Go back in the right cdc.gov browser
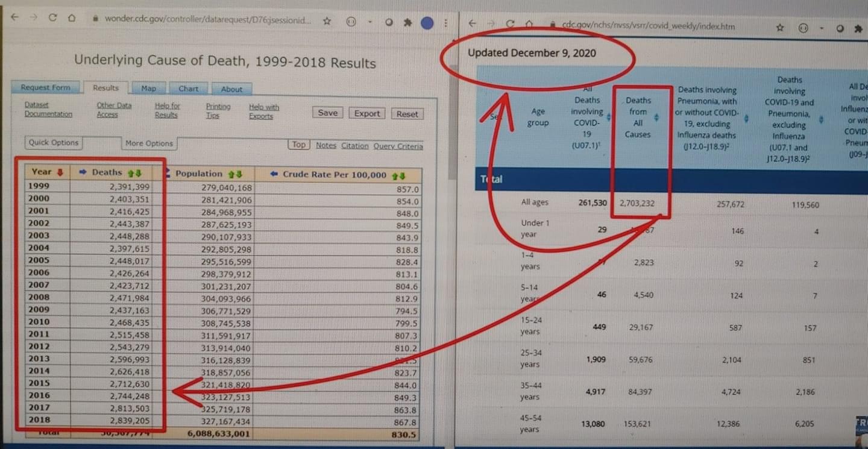The image size is (868, 449). tap(473, 24)
